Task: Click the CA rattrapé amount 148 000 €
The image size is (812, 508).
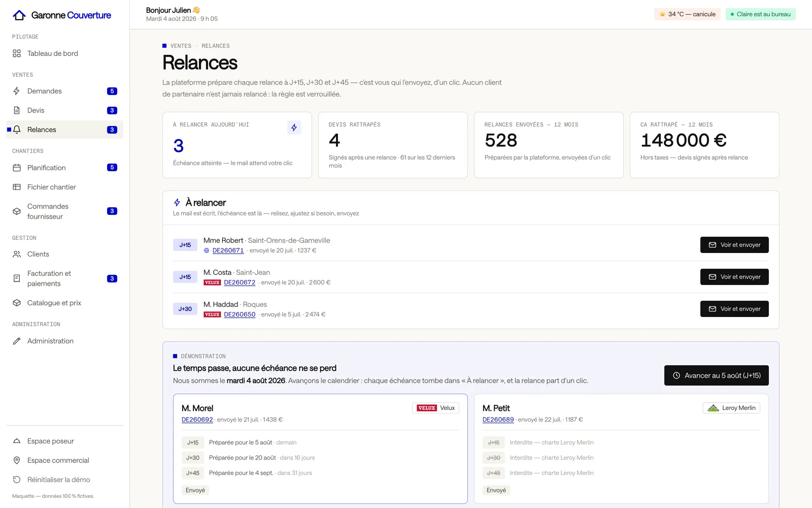Action: 684,140
